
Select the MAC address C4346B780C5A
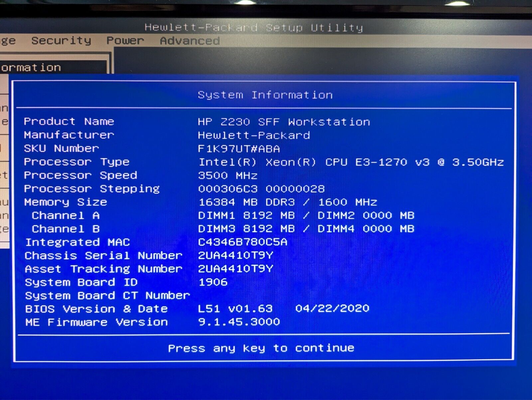(x=242, y=242)
